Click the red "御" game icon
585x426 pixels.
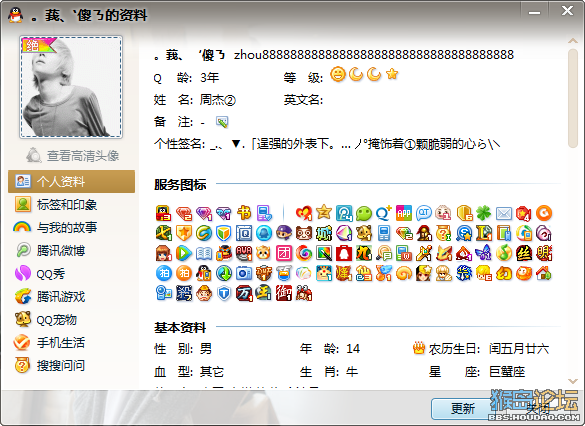tap(284, 294)
